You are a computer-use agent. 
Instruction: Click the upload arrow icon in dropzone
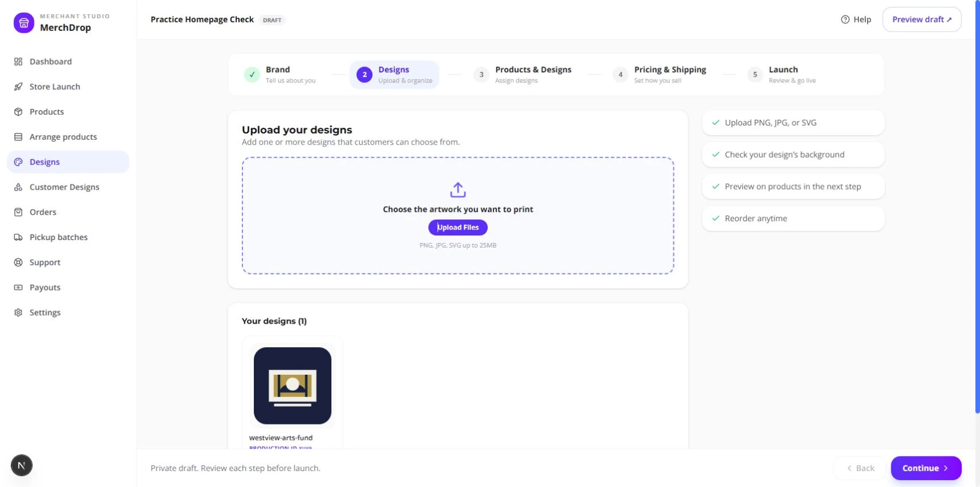click(458, 190)
